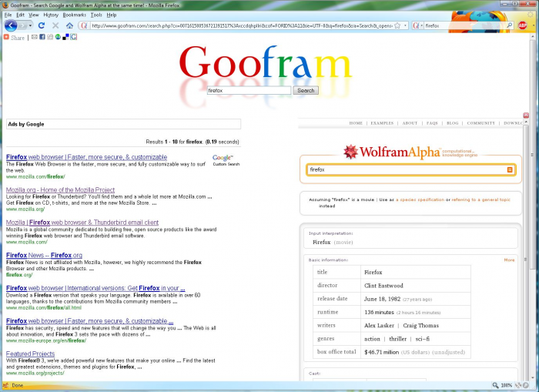The width and height of the screenshot is (539, 392).
Task: Click the Goofram logo
Action: coord(266,62)
